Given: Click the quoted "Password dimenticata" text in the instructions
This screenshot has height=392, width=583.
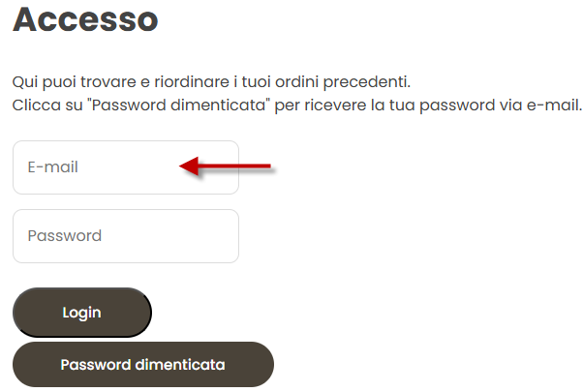Looking at the screenshot, I should [178, 105].
